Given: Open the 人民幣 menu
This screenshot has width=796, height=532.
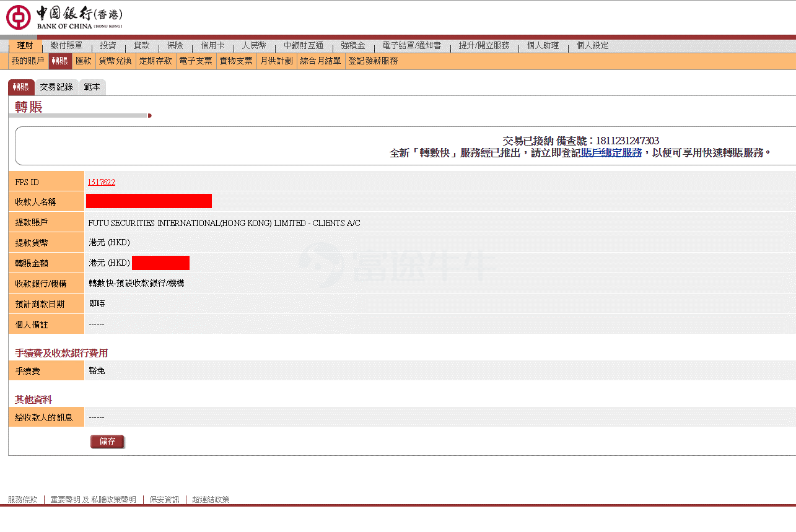Looking at the screenshot, I should tap(254, 46).
